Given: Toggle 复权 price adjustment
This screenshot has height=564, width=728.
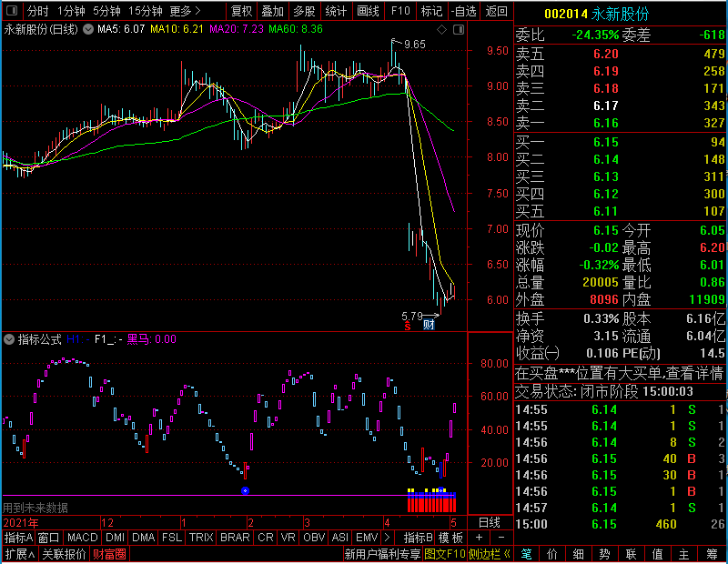Looking at the screenshot, I should coord(241,11).
